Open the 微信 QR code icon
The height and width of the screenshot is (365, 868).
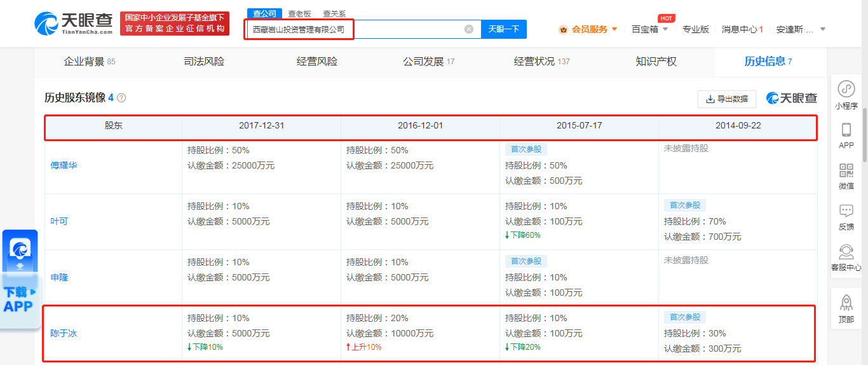tap(846, 170)
